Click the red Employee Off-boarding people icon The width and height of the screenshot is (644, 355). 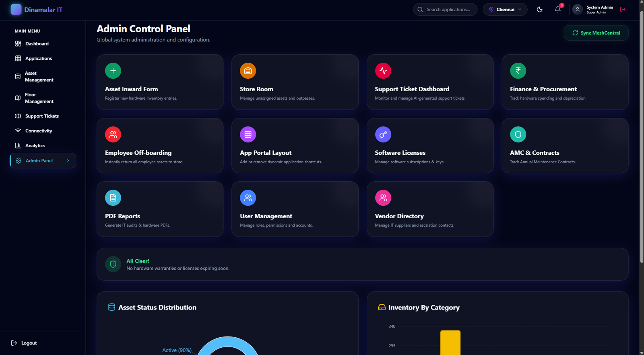coord(113,134)
